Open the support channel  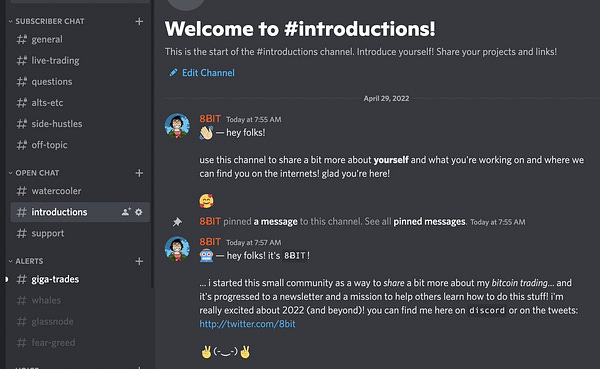[80, 233]
